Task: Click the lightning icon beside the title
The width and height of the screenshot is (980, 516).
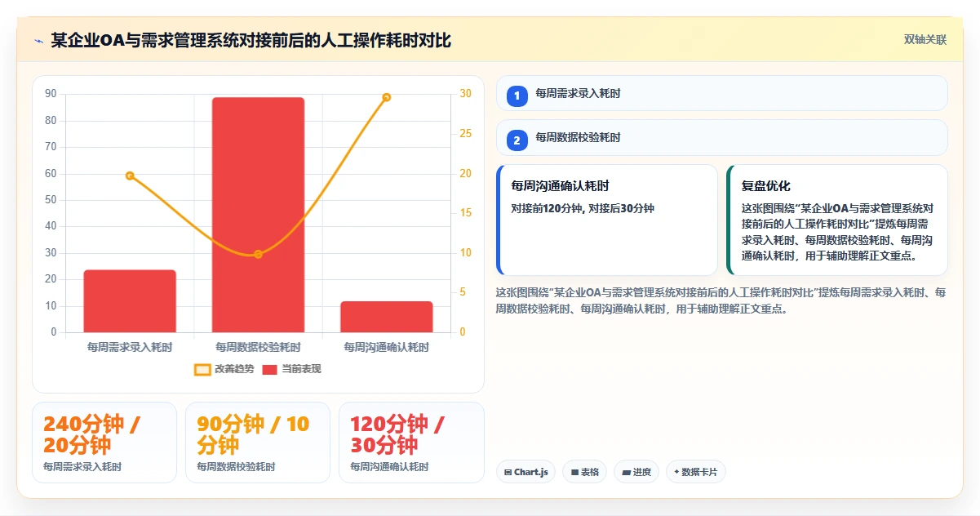Action: [38, 41]
